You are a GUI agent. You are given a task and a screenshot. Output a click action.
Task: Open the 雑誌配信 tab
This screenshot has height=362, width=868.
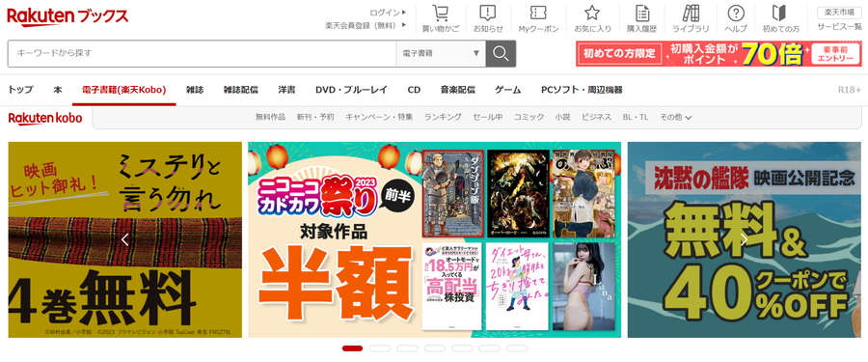click(241, 89)
